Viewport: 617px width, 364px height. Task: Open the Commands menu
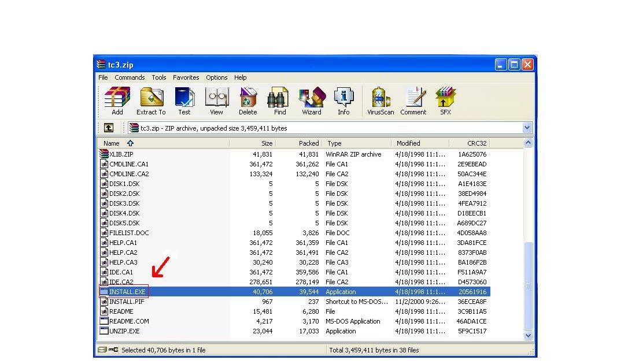[130, 77]
